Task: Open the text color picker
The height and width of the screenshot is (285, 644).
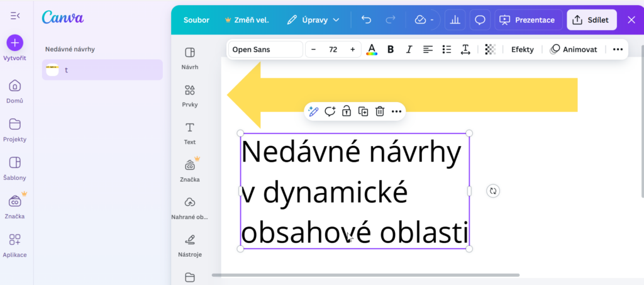Action: (372, 49)
